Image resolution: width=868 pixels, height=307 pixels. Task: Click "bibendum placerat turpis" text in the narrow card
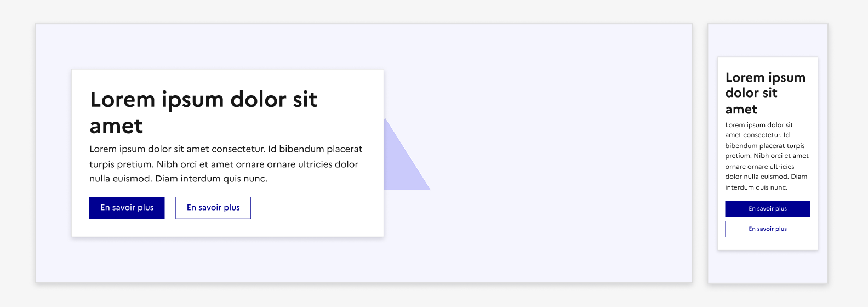pos(764,146)
